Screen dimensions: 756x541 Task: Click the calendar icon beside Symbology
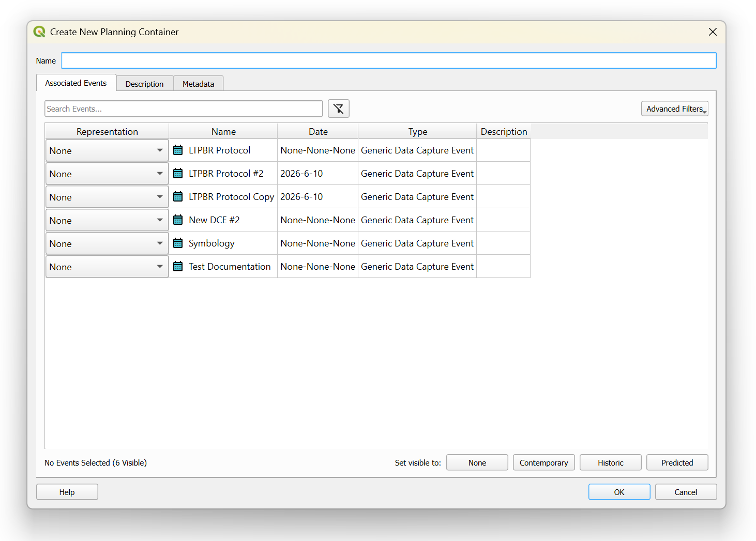pos(178,243)
